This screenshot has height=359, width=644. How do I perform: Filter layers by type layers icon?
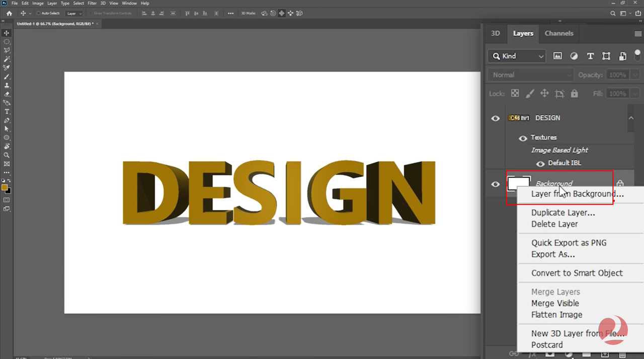(590, 56)
